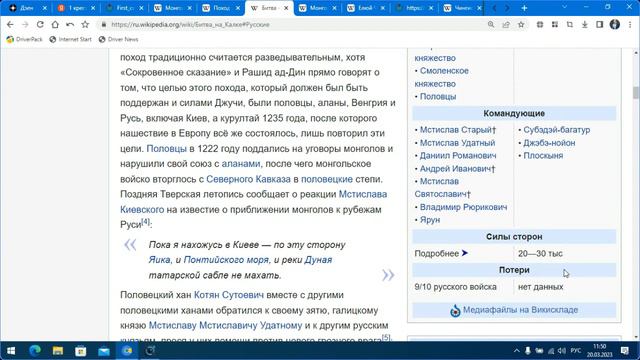Switch to the Чингис tab

[462, 8]
